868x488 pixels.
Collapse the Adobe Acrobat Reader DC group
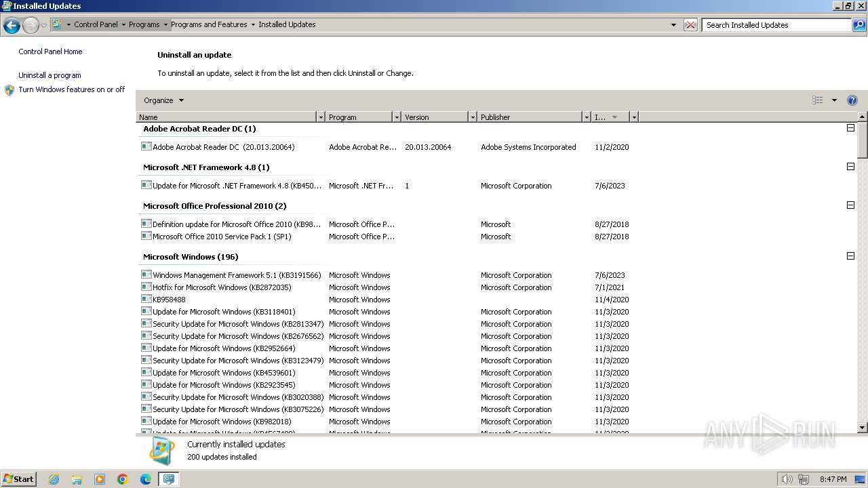point(850,128)
